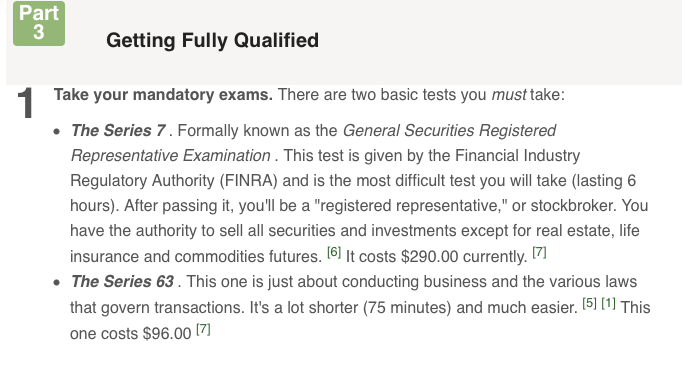Click the bold Take your mandatory exams text
The image size is (682, 373).
click(x=163, y=95)
